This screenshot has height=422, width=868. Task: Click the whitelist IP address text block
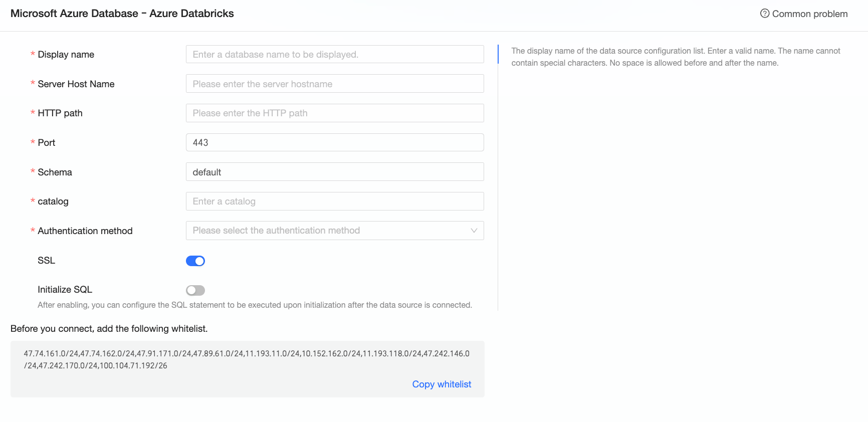[x=247, y=359]
